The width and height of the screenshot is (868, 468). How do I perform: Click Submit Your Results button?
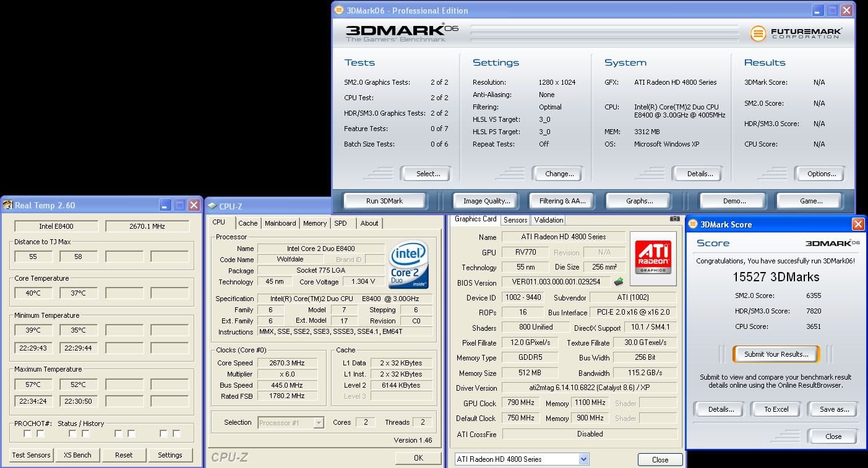point(776,354)
